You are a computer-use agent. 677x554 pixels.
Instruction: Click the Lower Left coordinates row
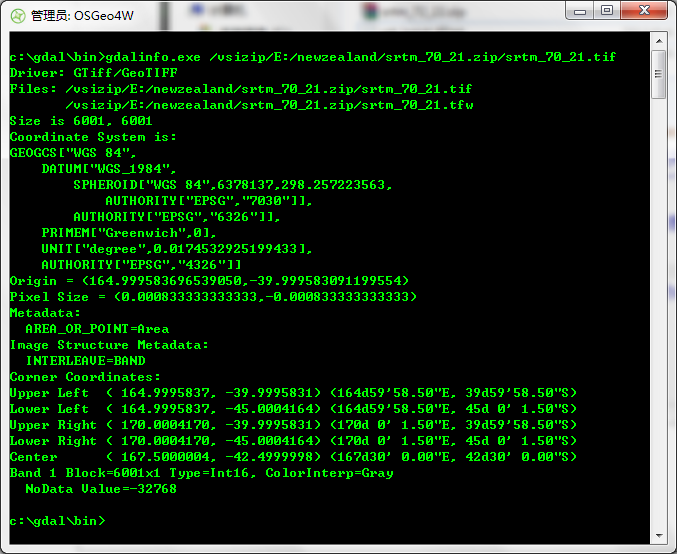(x=293, y=408)
